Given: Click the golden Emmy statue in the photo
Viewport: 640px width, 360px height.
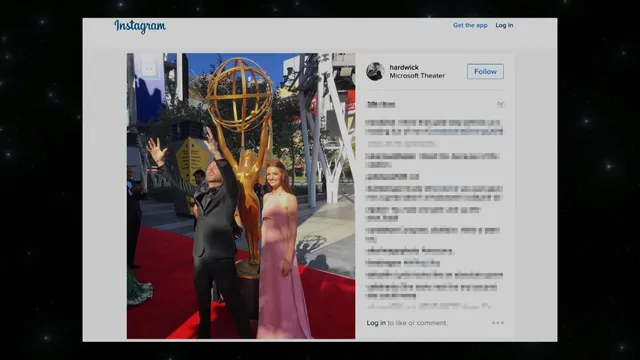Looking at the screenshot, I should click(x=241, y=163).
